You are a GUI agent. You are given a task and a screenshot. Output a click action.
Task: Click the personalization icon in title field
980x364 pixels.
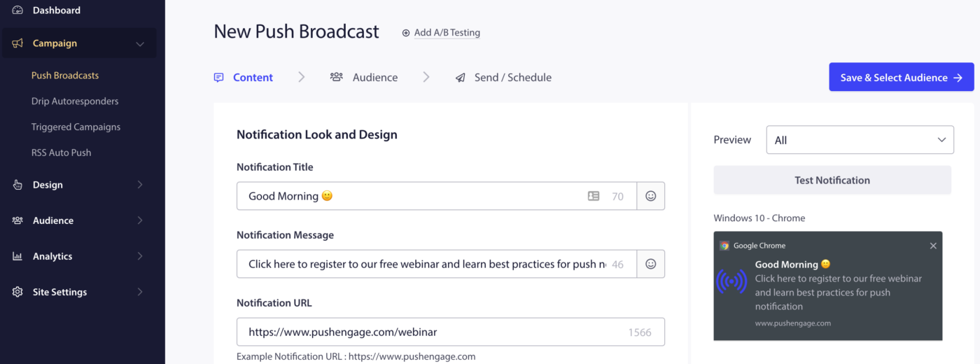point(594,196)
